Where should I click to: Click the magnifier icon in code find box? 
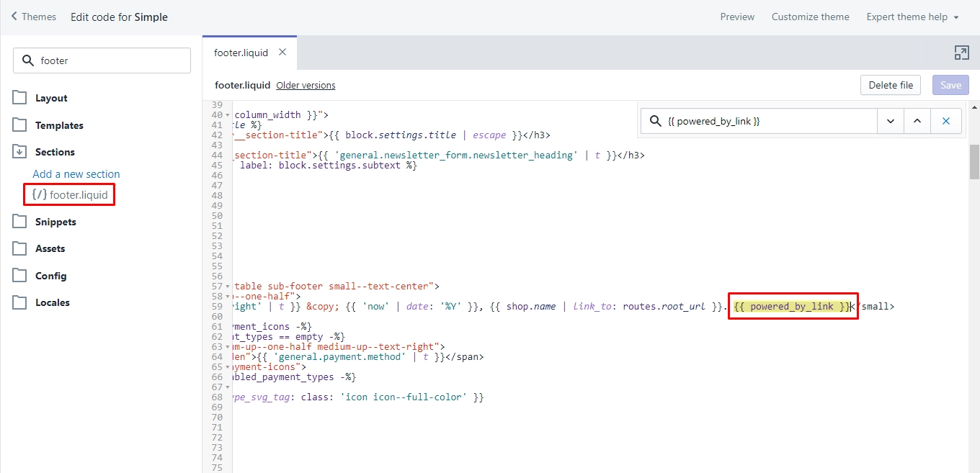[x=656, y=121]
